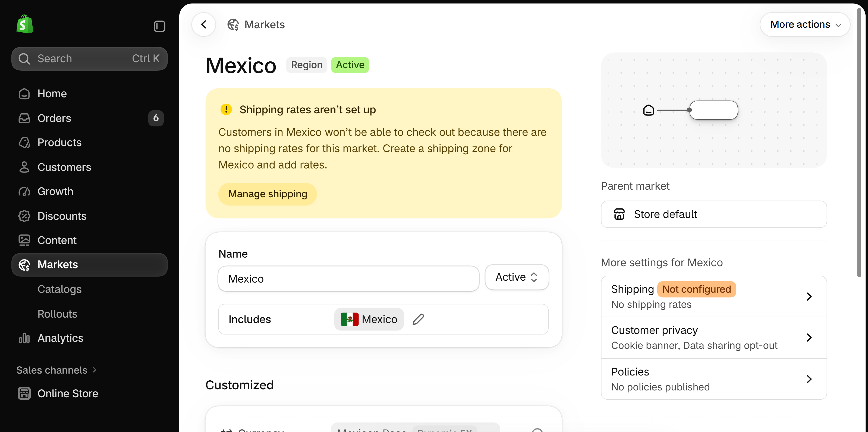
Task: Click the store icon beside Store default
Action: coord(619,214)
